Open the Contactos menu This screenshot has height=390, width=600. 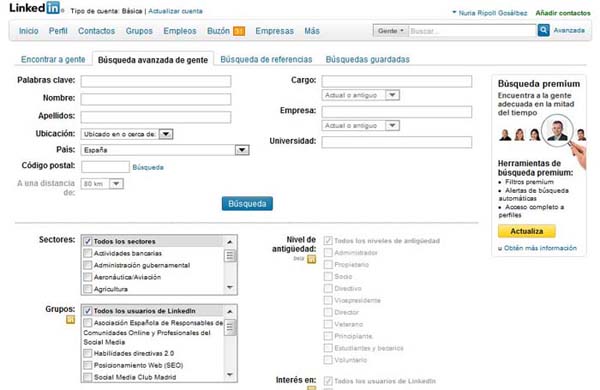(x=96, y=31)
